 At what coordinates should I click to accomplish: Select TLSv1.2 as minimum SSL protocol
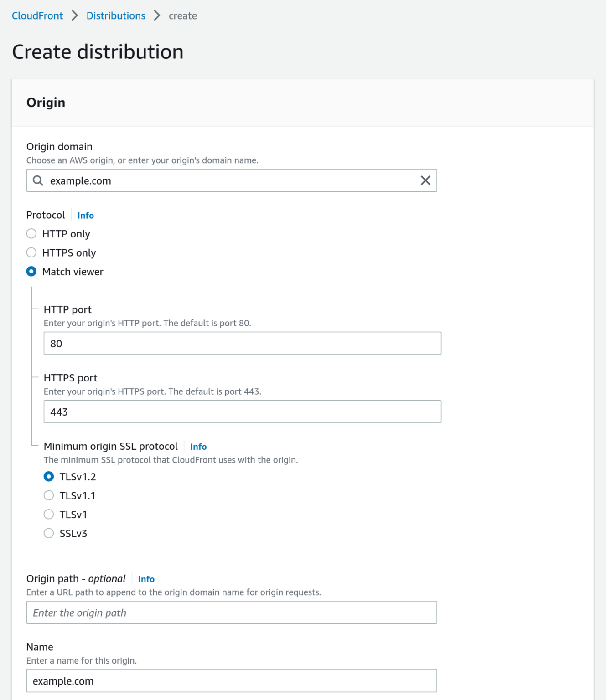(x=49, y=477)
